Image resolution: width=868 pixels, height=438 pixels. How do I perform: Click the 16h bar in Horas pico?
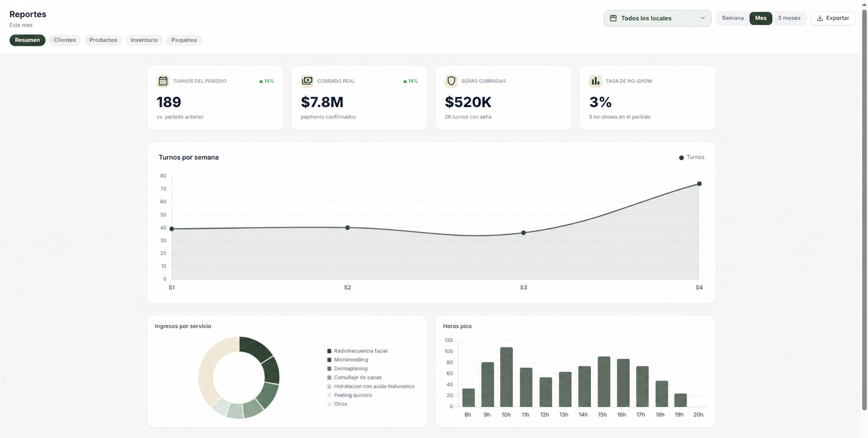tap(623, 383)
